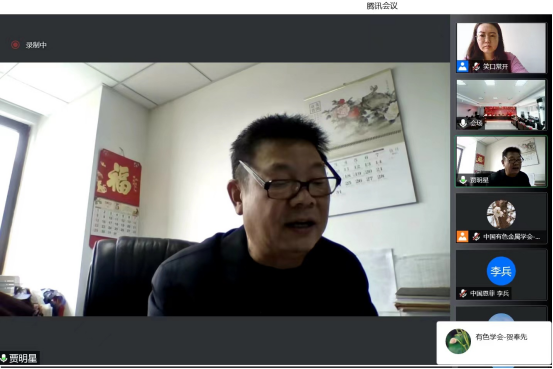Click the green microphone icon on the 贾明星 thumbnail
Viewport: 553px width, 369px height.
(x=463, y=180)
